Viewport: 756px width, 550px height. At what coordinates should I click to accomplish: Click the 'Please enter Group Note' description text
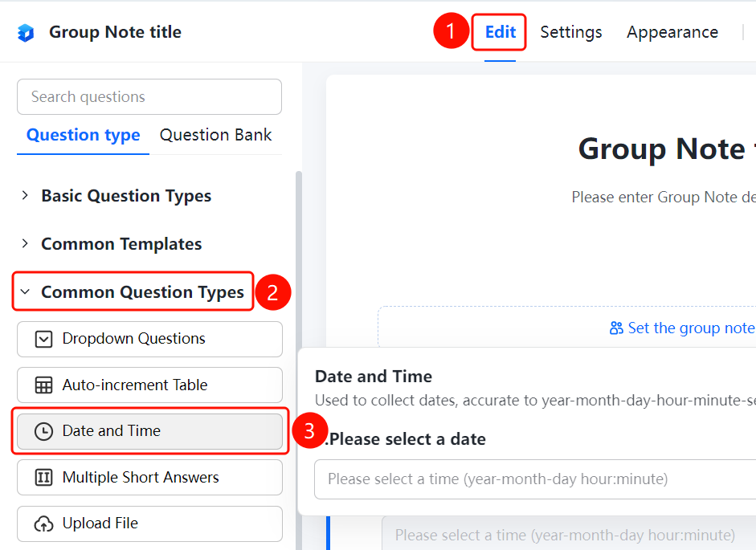(x=664, y=198)
